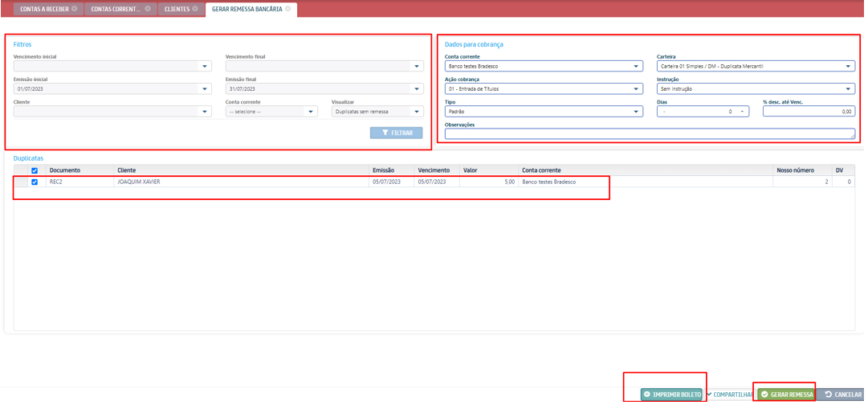Close the Contas a Receber tab
Image resolution: width=868 pixels, height=405 pixels.
[75, 9]
